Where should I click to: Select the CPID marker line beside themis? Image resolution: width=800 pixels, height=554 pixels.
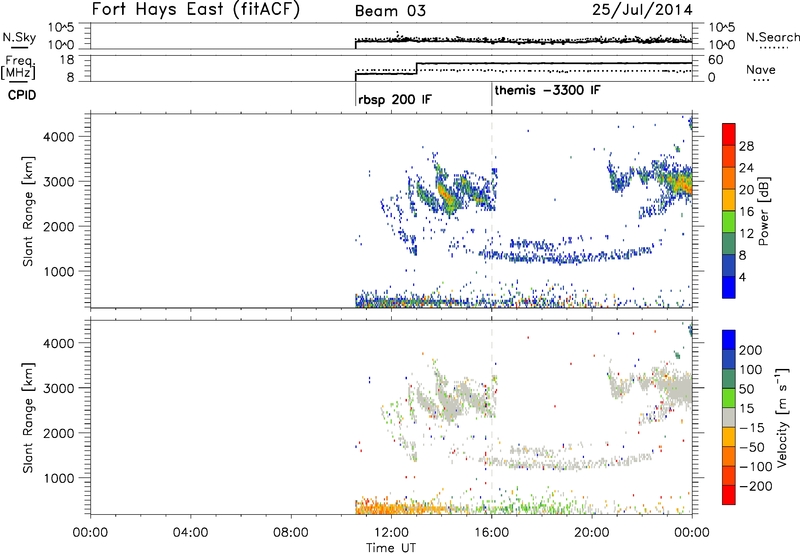[492, 95]
